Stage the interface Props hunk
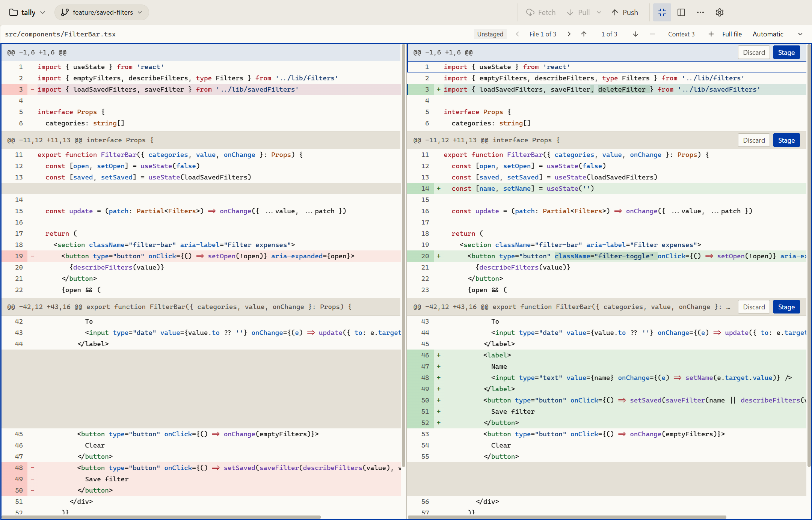This screenshot has width=812, height=520. [x=786, y=140]
